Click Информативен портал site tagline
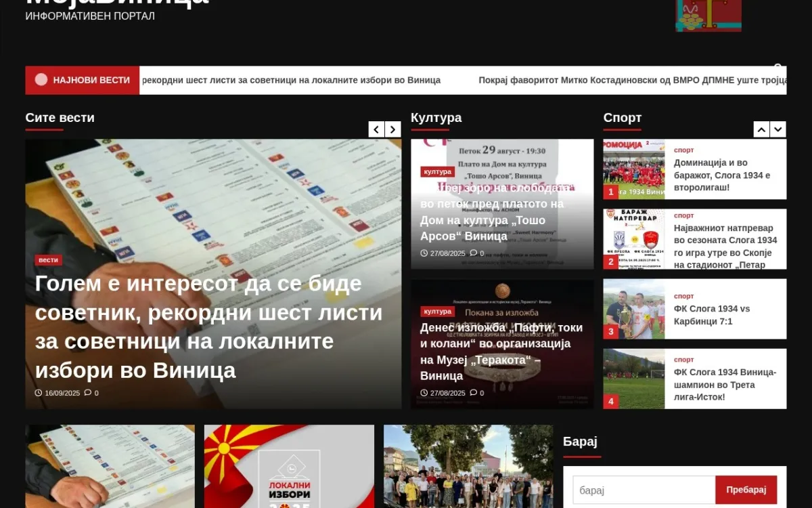 [90, 16]
